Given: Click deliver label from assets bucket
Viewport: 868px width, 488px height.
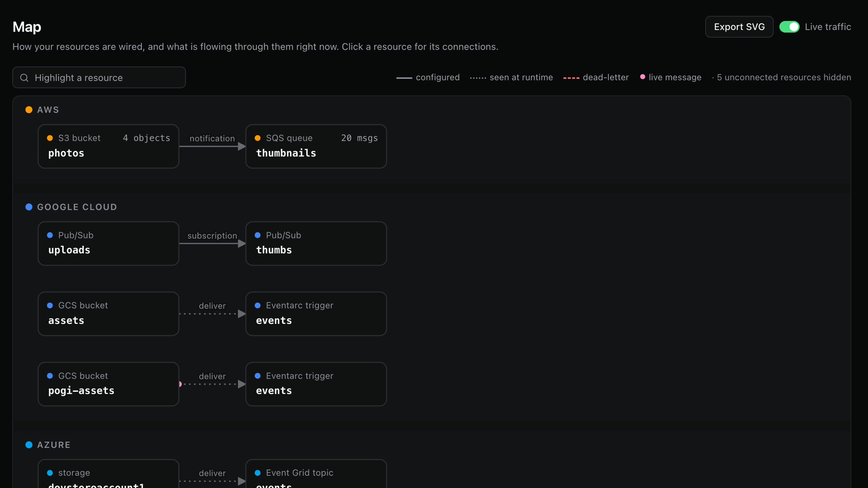Looking at the screenshot, I should [x=212, y=306].
